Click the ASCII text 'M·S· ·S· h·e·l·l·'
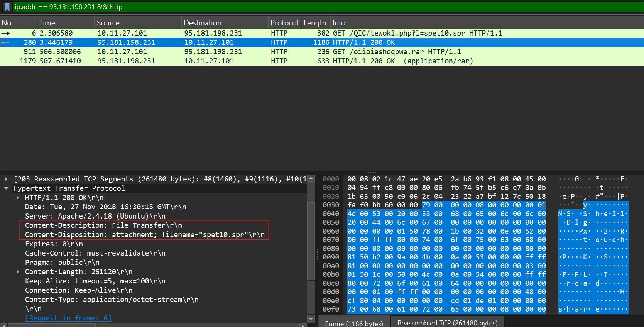644x327 pixels. coord(593,214)
